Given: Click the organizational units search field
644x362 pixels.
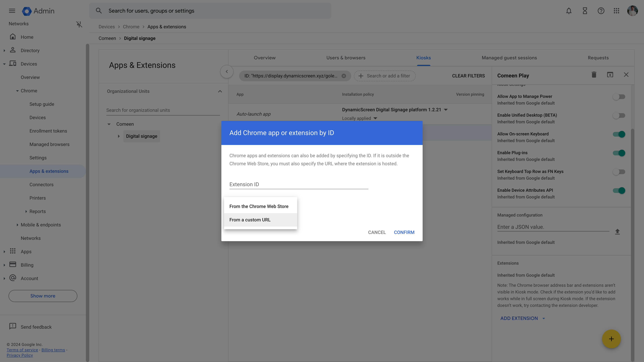Looking at the screenshot, I should click(x=163, y=110).
